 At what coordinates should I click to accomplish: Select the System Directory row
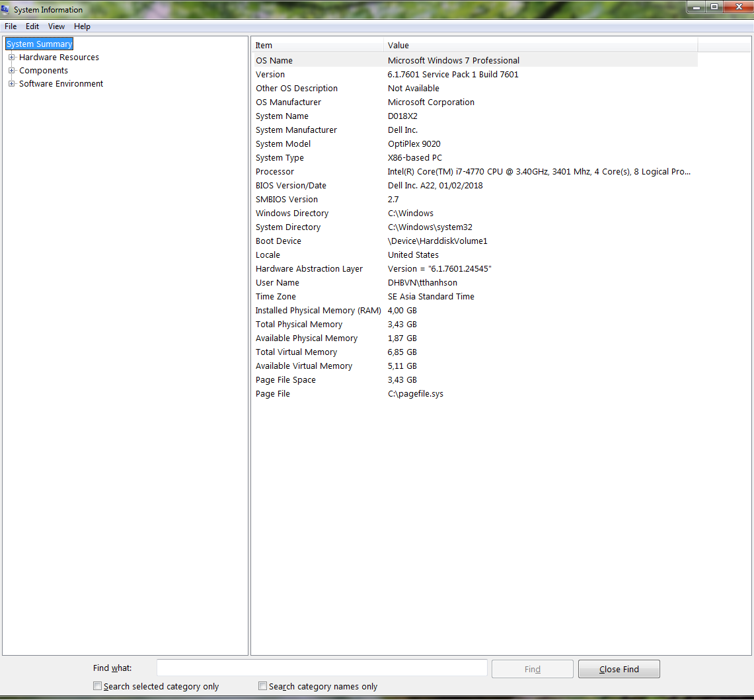click(x=475, y=227)
